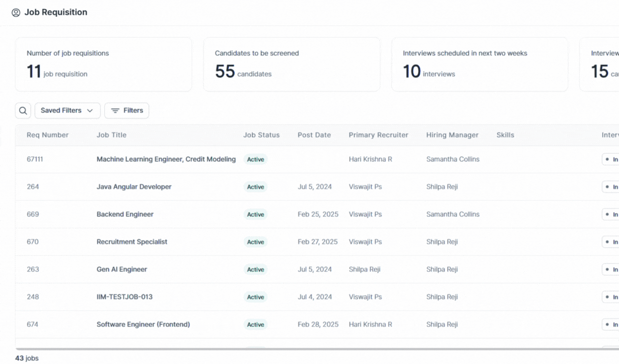The height and width of the screenshot is (364, 619).
Task: View the Gen AI Engineer requisition
Action: click(122, 269)
